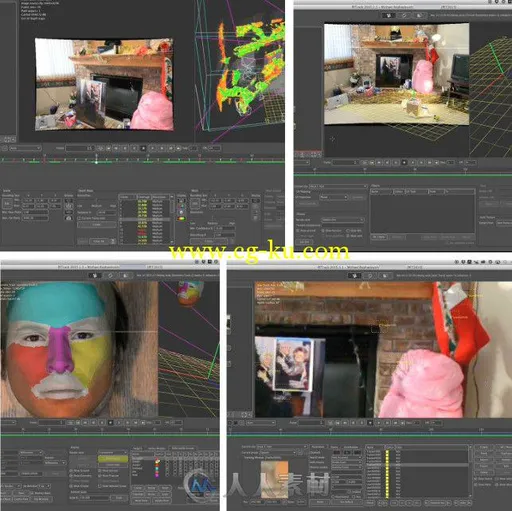
Task: Click the cyan color swatch in the face group list
Action: [157, 469]
